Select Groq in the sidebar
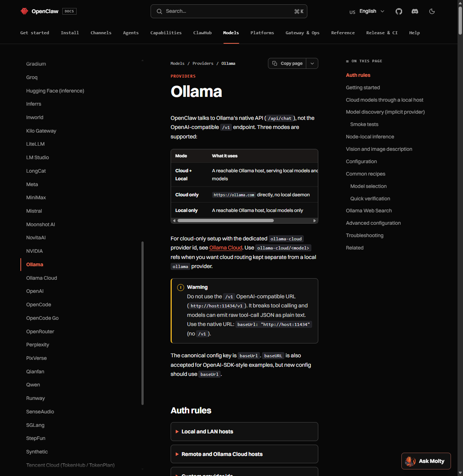This screenshot has height=476, width=463. coord(32,77)
